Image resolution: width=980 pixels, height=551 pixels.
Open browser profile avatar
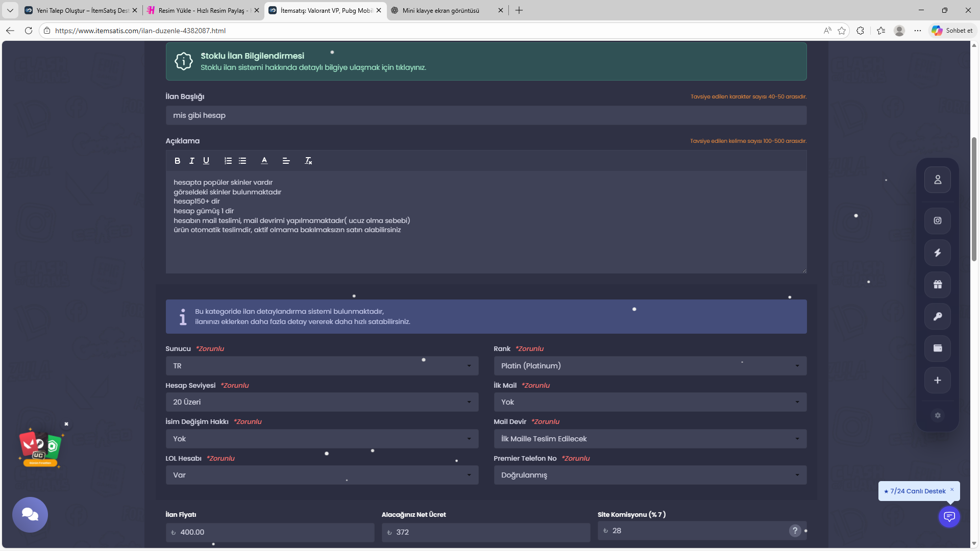[899, 31]
